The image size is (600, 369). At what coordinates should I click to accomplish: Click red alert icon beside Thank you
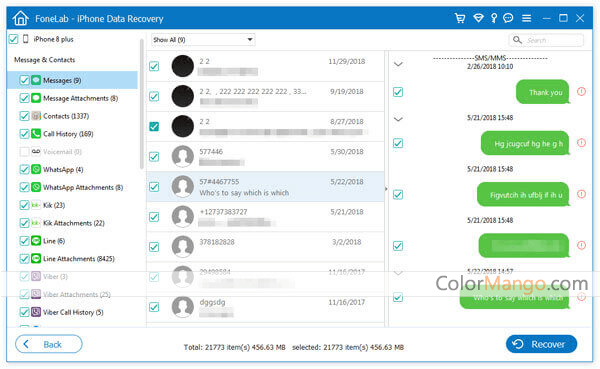tap(581, 91)
